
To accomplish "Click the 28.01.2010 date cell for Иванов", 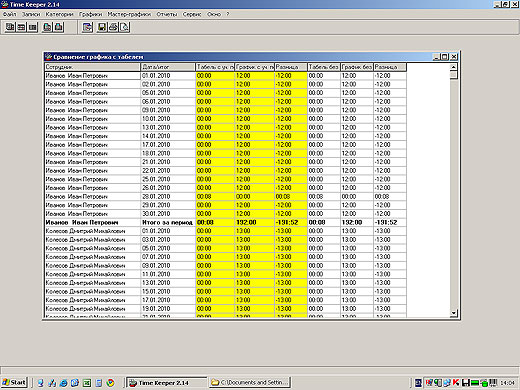I will point(168,196).
